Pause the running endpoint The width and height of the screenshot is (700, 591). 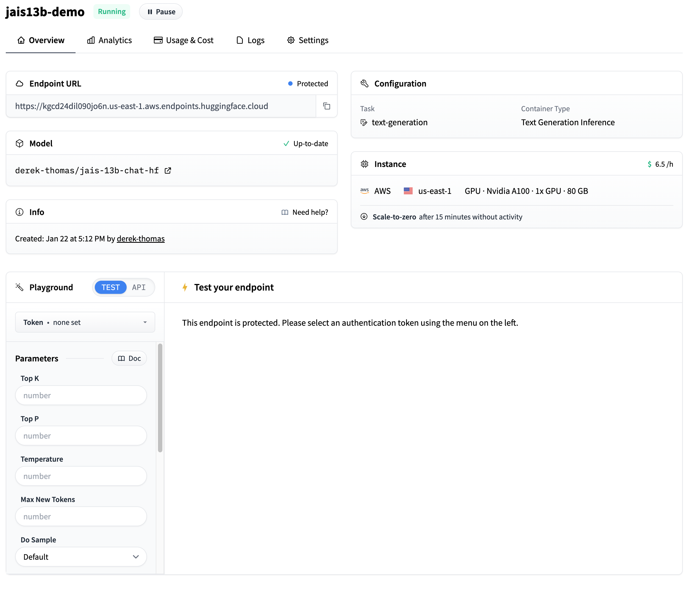coord(161,12)
